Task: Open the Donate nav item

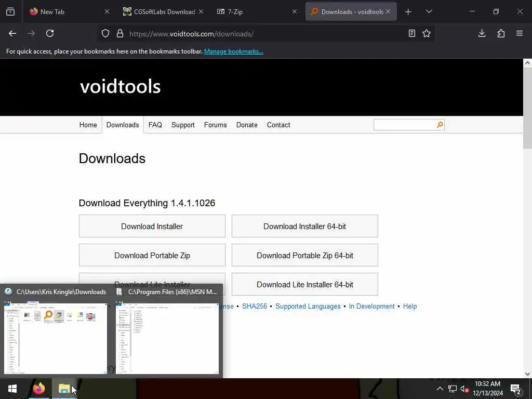Action: point(247,125)
